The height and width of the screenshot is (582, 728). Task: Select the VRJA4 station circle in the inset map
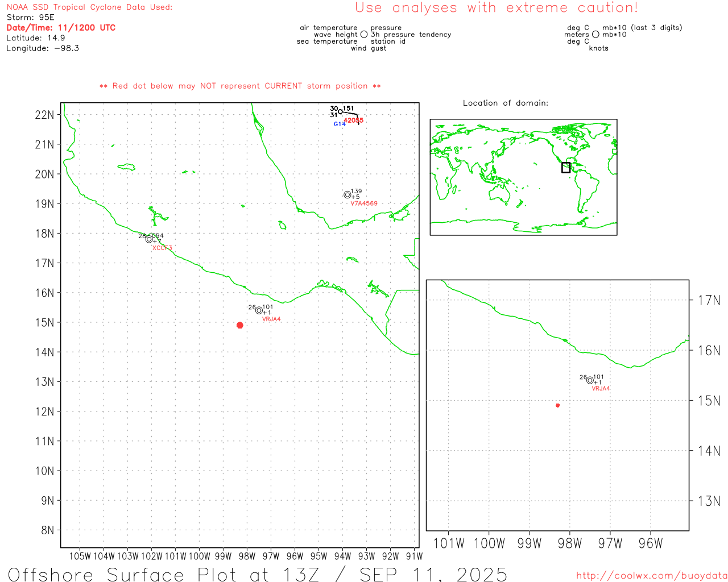coord(590,380)
